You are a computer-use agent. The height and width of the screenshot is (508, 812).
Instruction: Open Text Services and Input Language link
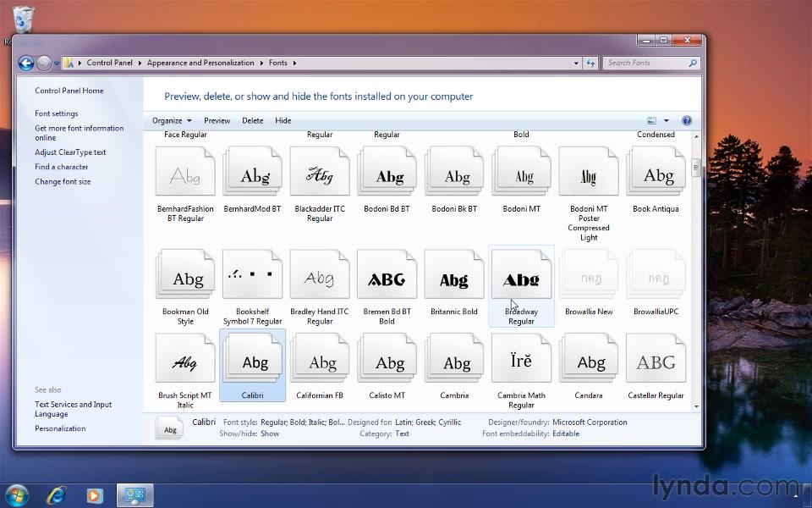73,409
